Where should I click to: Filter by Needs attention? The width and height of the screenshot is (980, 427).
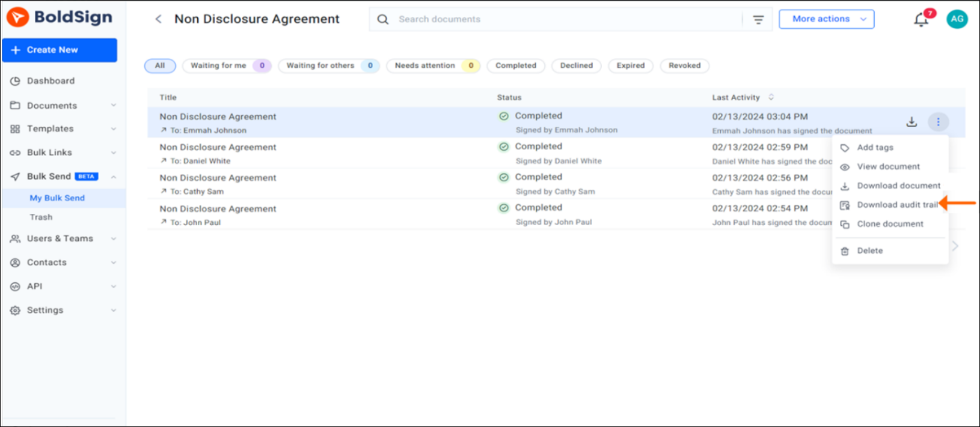pyautogui.click(x=433, y=66)
